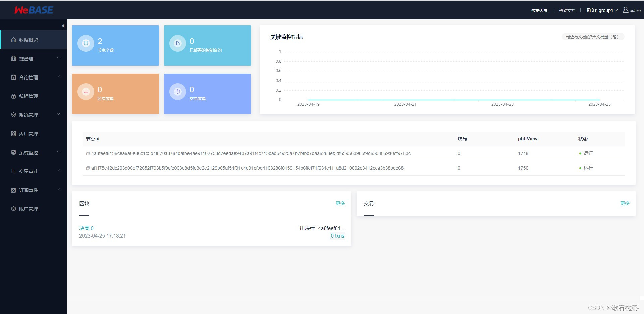Click the 节点Id column header

click(x=93, y=139)
